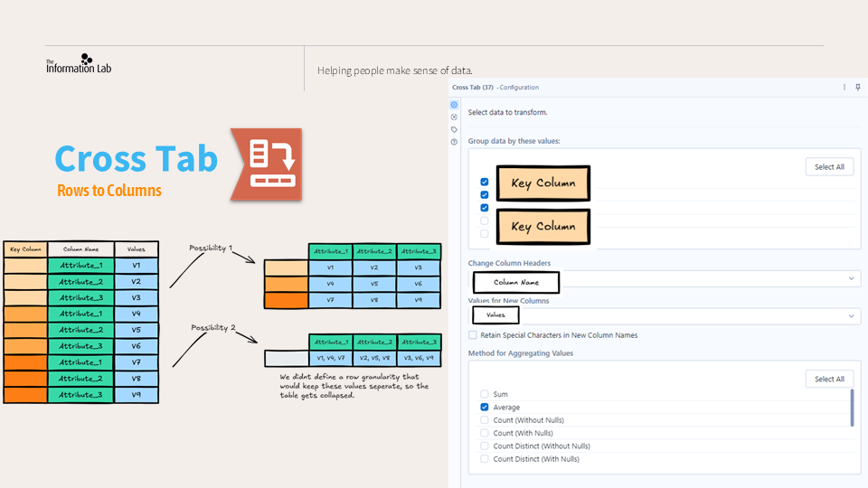
Task: Check Count Distinct (With Nulls) option
Action: (x=485, y=459)
